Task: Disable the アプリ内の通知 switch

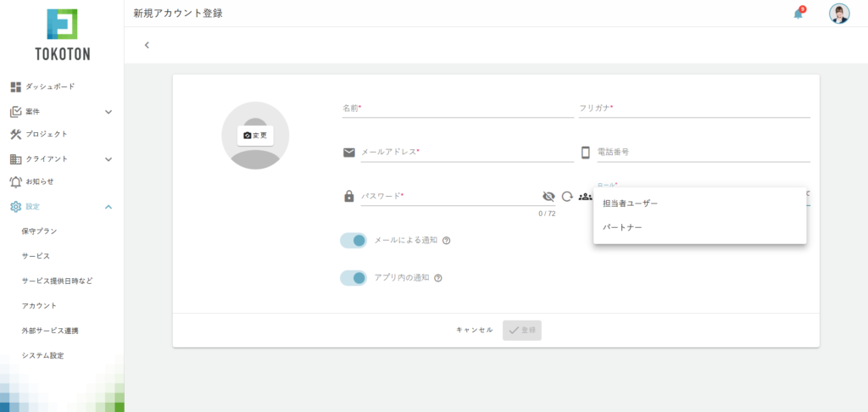Action: click(x=353, y=278)
